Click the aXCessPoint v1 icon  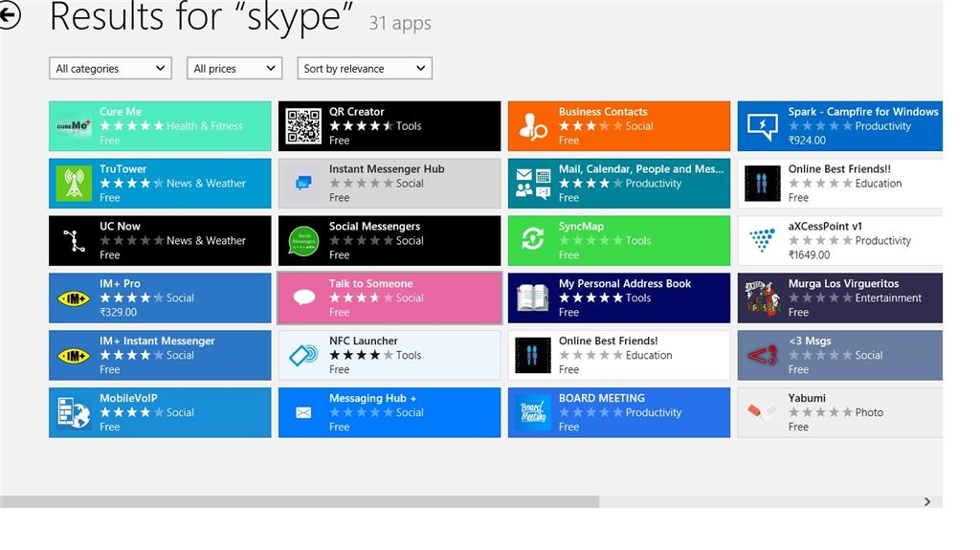[763, 241]
